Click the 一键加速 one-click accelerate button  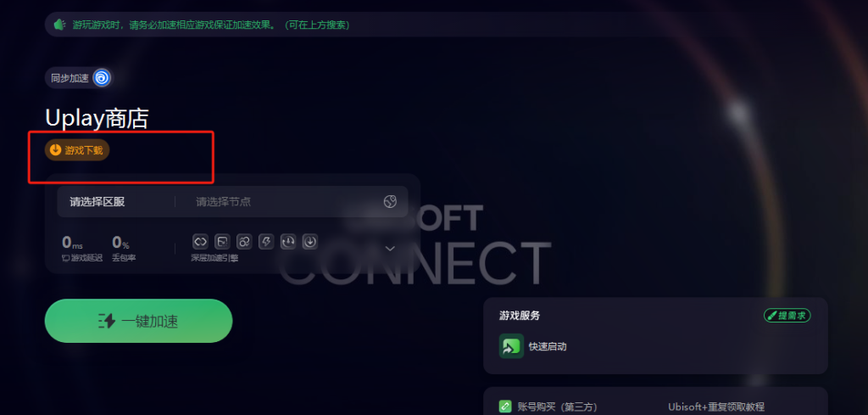tap(138, 321)
